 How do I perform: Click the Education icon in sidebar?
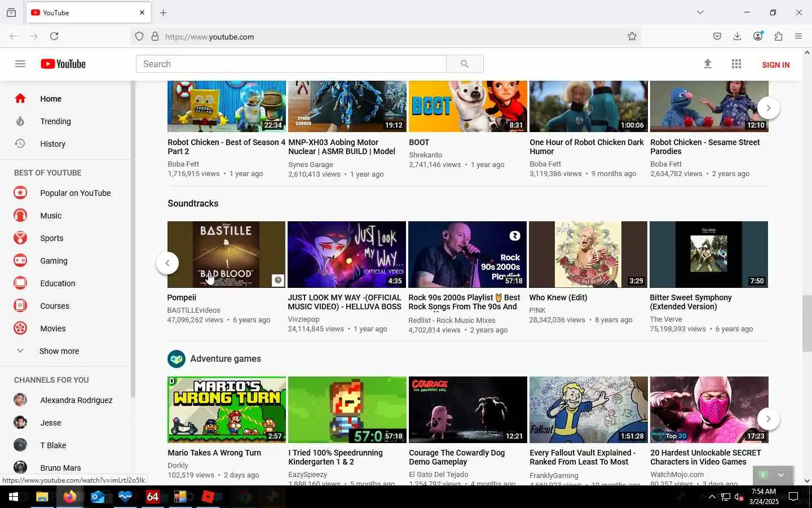[x=20, y=283]
